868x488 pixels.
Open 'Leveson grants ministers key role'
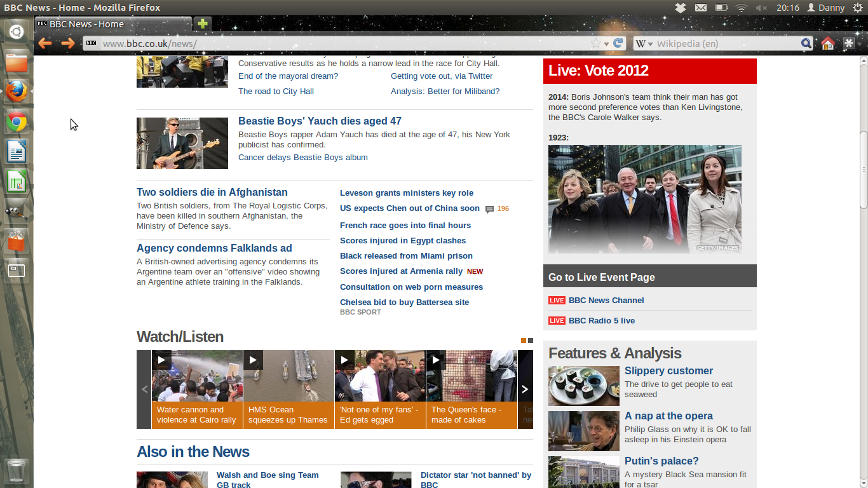407,193
